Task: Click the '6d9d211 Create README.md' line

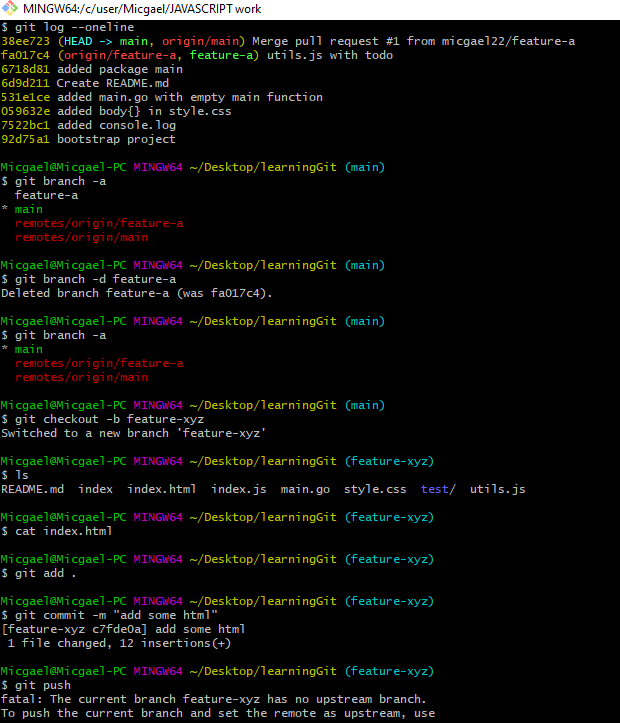Action: pyautogui.click(x=85, y=83)
